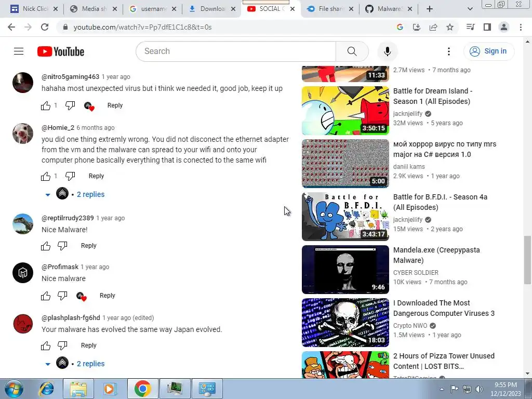Go back in Chrome
Image resolution: width=532 pixels, height=399 pixels.
point(11,27)
